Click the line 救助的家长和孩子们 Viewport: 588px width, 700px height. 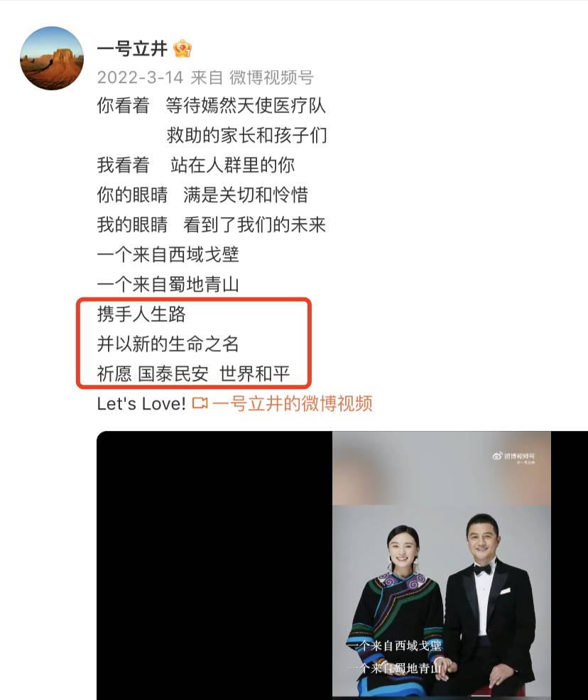tap(247, 136)
